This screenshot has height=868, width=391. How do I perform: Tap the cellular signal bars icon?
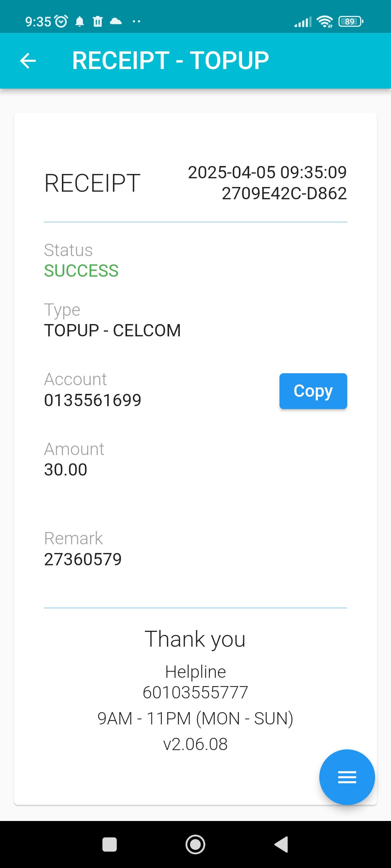pyautogui.click(x=303, y=22)
